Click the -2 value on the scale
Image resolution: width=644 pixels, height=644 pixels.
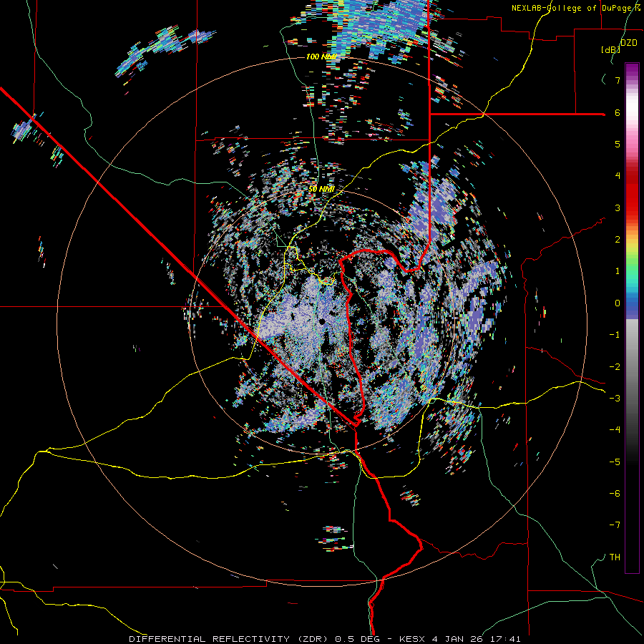[x=615, y=367]
